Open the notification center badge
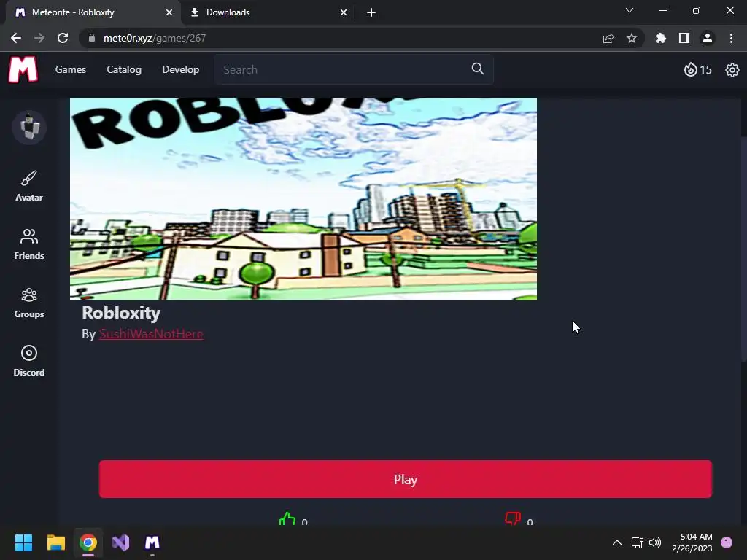 [727, 542]
